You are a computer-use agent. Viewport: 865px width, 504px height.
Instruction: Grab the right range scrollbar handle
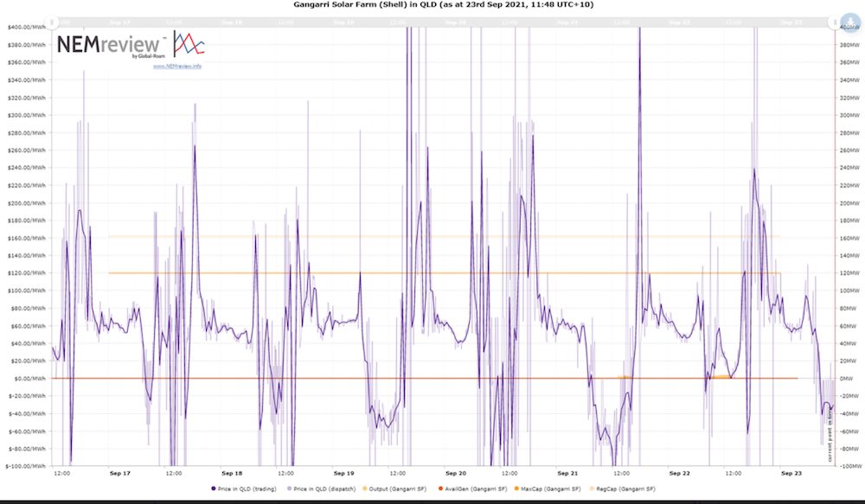[x=834, y=22]
